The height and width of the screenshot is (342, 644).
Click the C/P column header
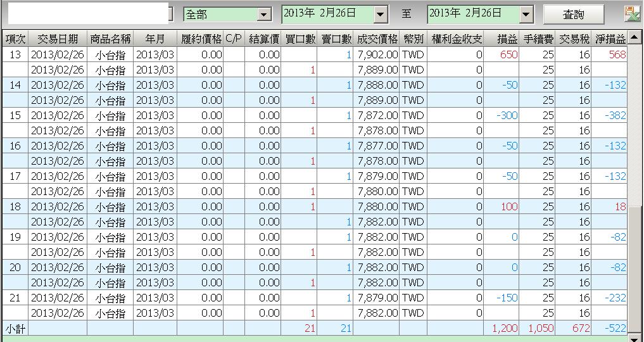pyautogui.click(x=234, y=39)
